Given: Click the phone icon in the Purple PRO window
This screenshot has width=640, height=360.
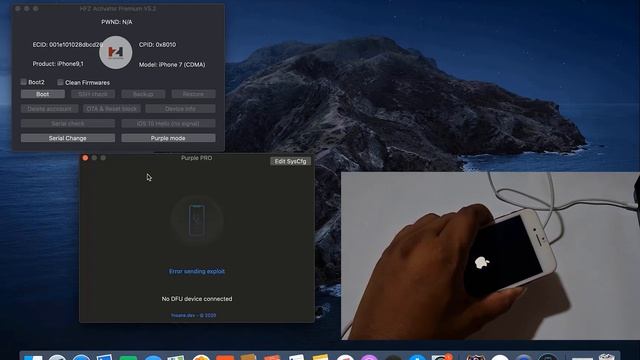Looking at the screenshot, I should pos(197,220).
